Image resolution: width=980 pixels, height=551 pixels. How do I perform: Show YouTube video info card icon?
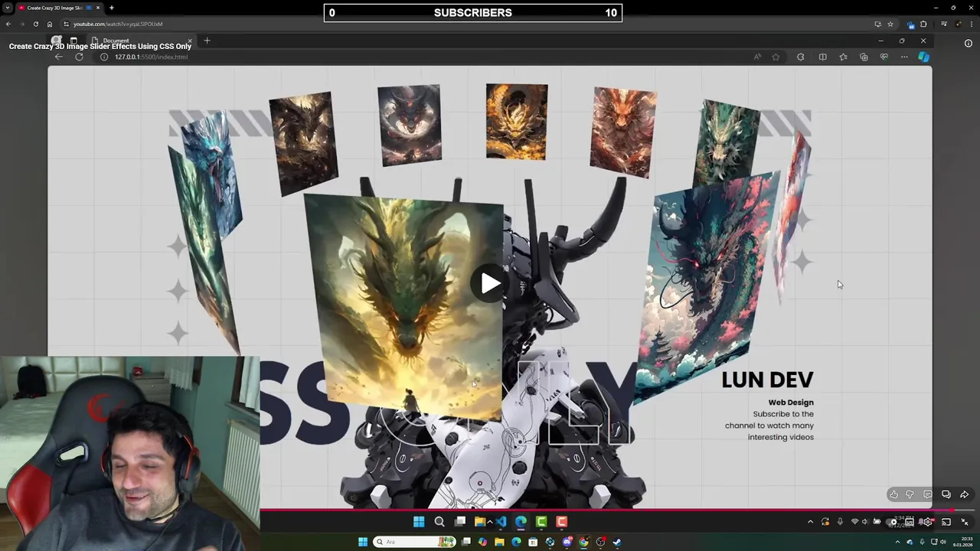click(969, 44)
